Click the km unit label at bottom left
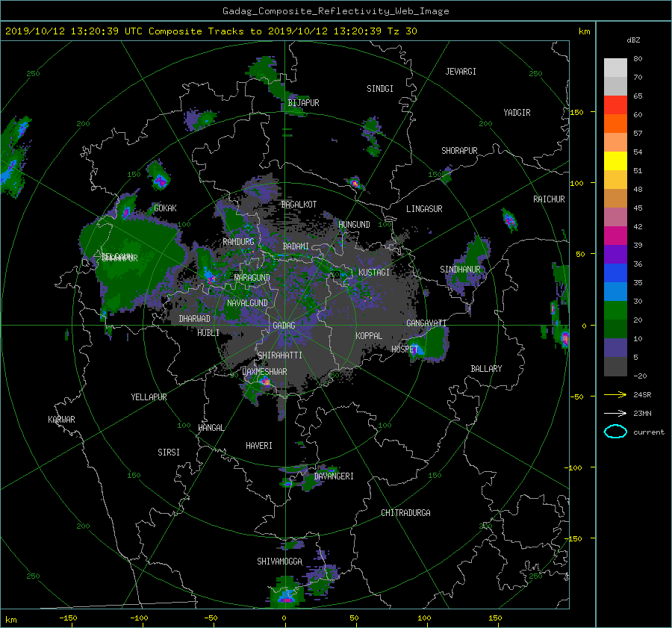This screenshot has width=672, height=628. click(x=11, y=620)
